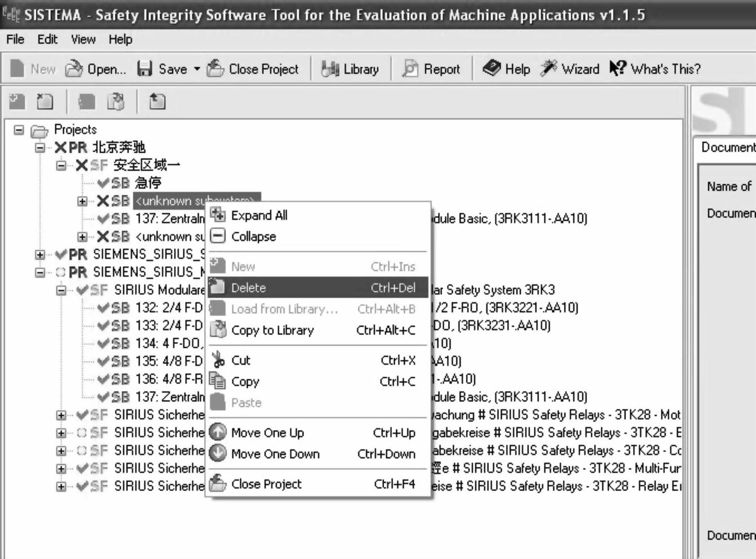The height and width of the screenshot is (559, 756).
Task: Click the plus icon beside Expand All
Action: 218,215
